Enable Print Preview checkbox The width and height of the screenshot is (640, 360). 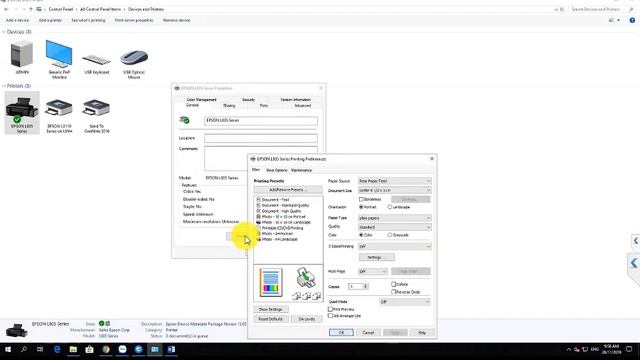tap(331, 309)
